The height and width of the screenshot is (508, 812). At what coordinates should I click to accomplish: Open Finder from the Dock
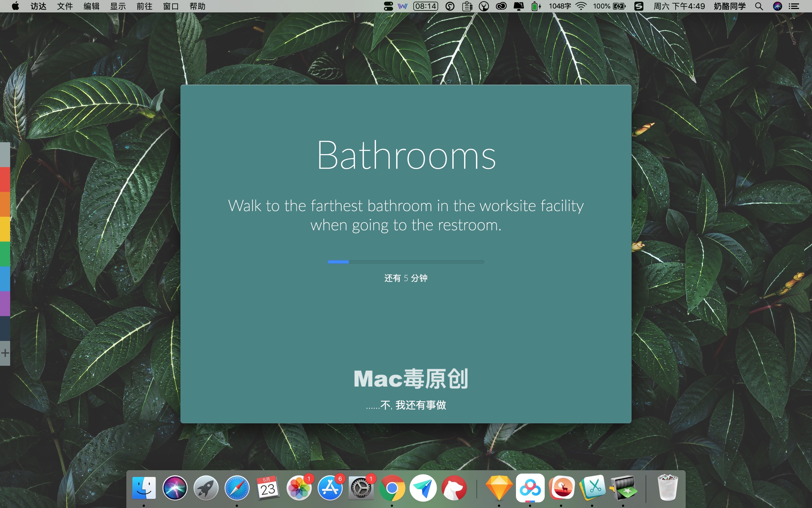click(x=144, y=488)
